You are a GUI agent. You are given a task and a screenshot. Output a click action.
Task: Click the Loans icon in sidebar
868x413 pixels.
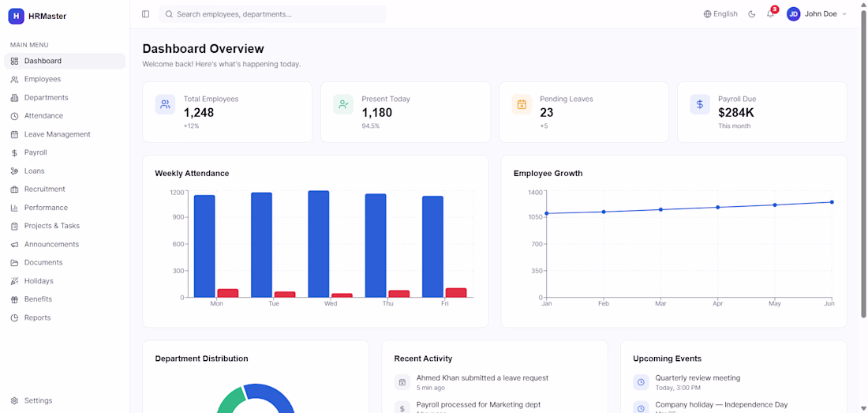14,171
